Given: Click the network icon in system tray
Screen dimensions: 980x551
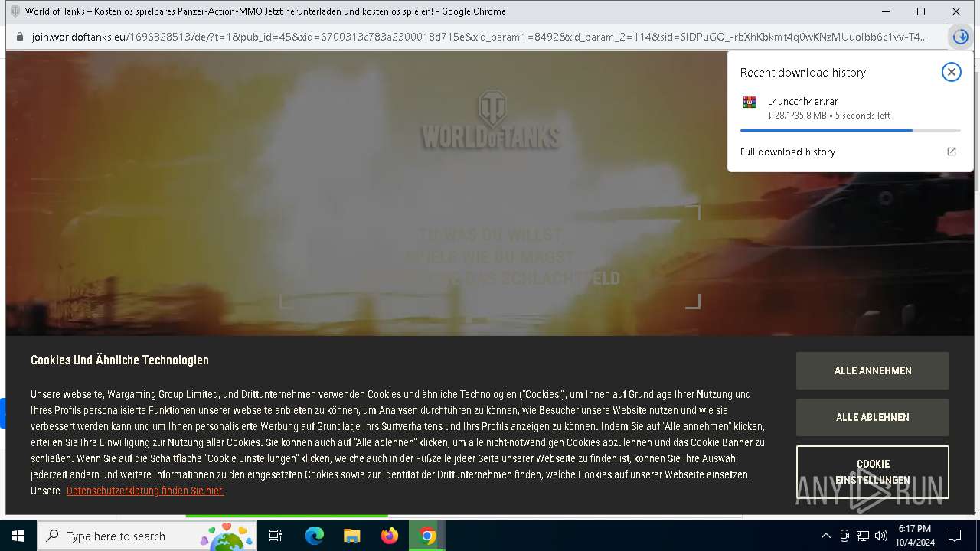Looking at the screenshot, I should tap(863, 536).
